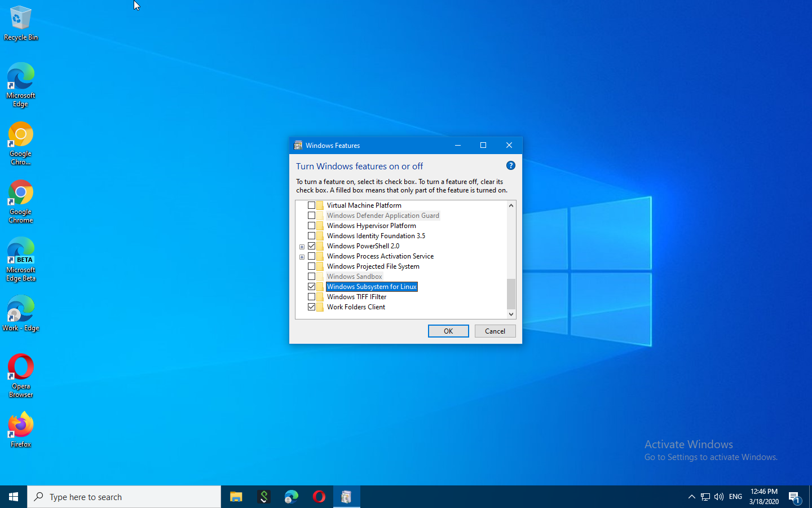Image resolution: width=812 pixels, height=508 pixels.
Task: Cancel the Windows Features dialog
Action: [495, 331]
